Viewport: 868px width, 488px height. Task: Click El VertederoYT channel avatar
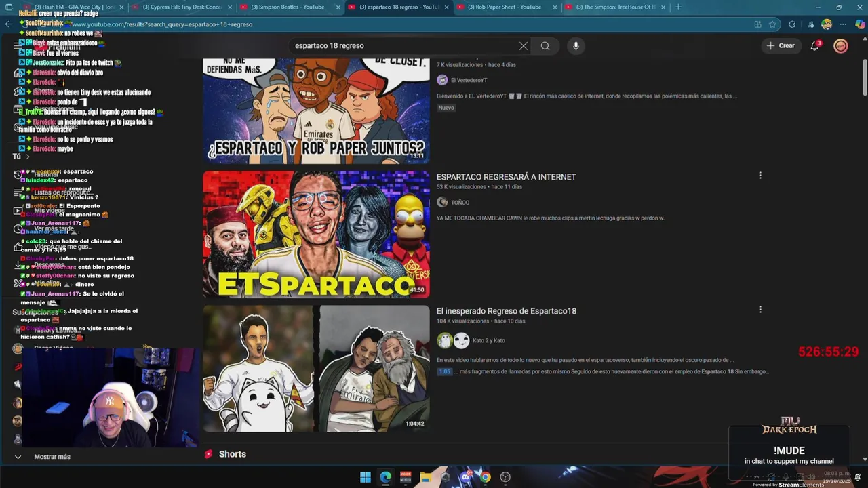[442, 80]
